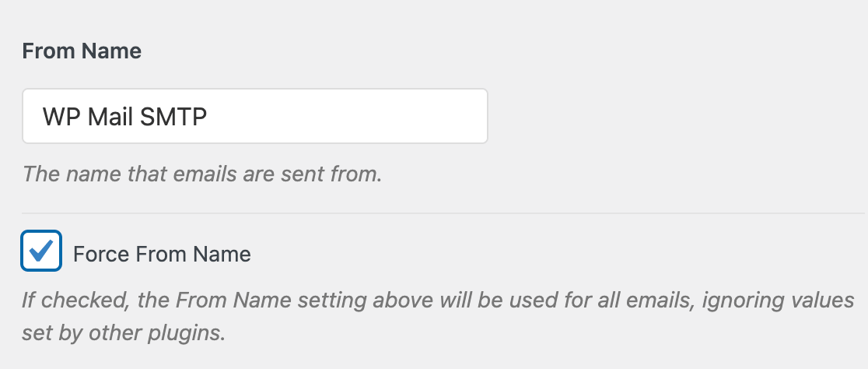Click into the From Name text field
This screenshot has height=369, width=868.
254,116
